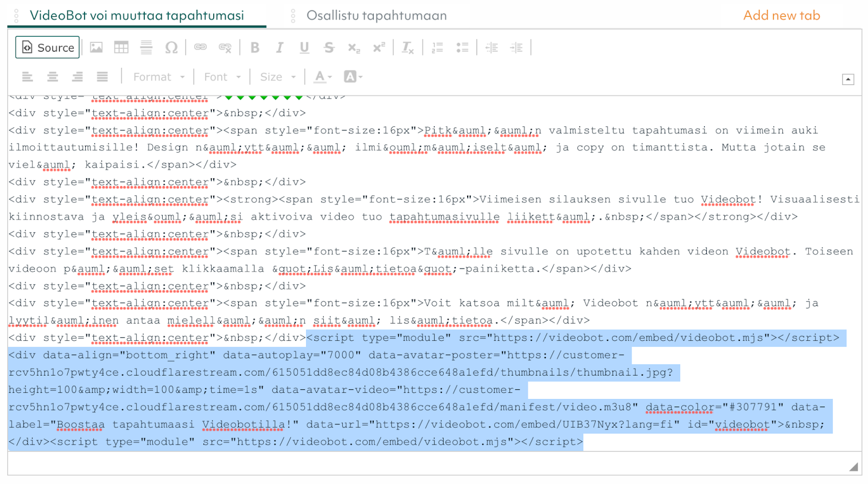This screenshot has width=868, height=484.
Task: Center align the text
Action: (x=53, y=77)
